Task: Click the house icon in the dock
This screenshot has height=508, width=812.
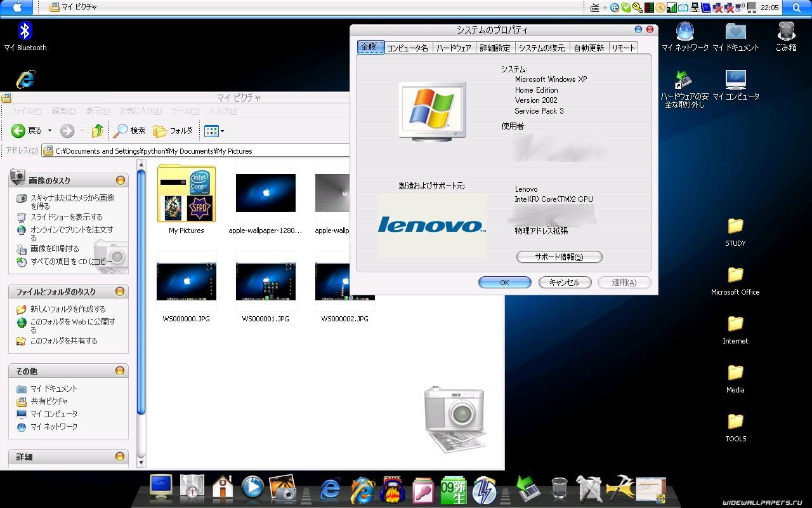Action: pos(223,488)
